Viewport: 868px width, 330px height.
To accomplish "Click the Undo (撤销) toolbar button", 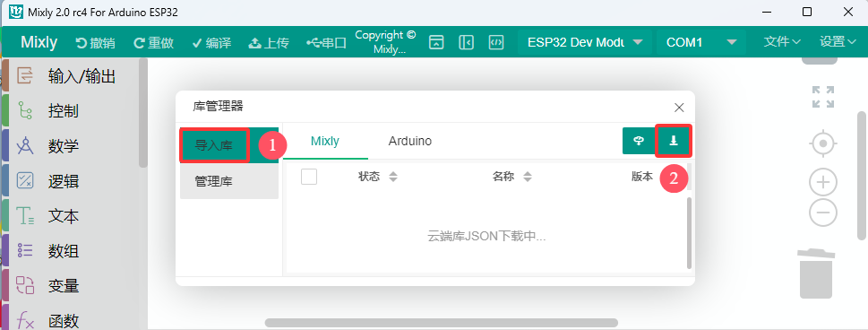I will 95,43.
